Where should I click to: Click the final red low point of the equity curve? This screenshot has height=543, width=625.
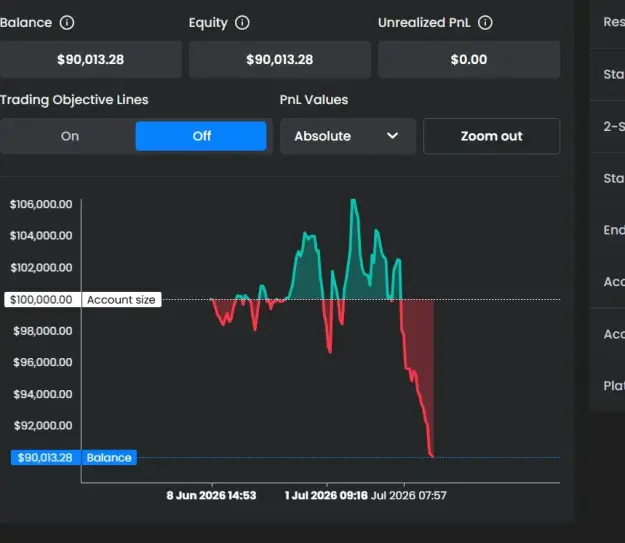[x=432, y=456]
